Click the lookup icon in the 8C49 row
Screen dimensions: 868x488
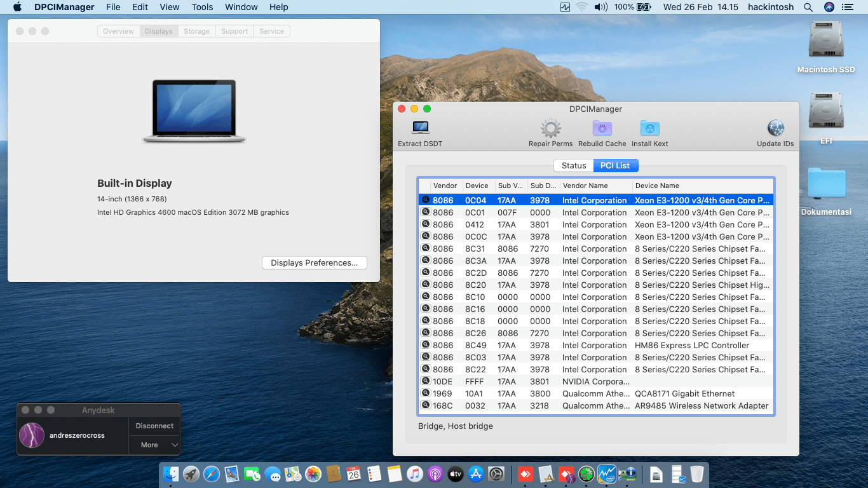(426, 344)
